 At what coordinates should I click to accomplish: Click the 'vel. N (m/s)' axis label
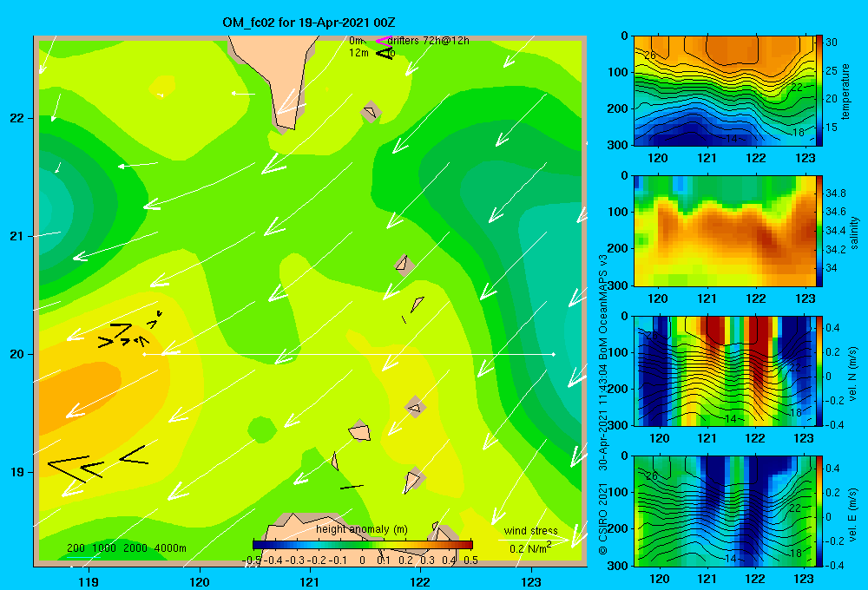[x=852, y=374]
